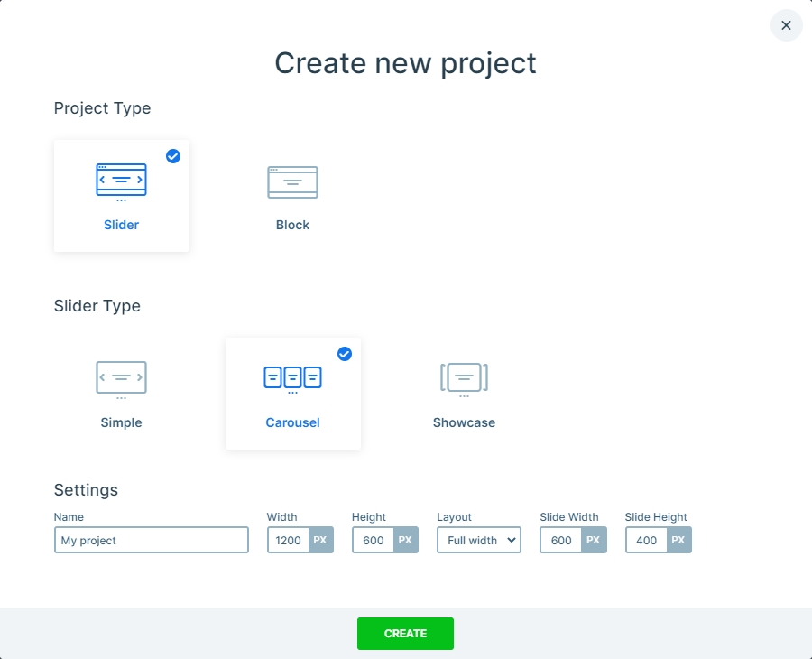The height and width of the screenshot is (659, 812).
Task: Select the Block project type icon
Action: pyautogui.click(x=292, y=181)
